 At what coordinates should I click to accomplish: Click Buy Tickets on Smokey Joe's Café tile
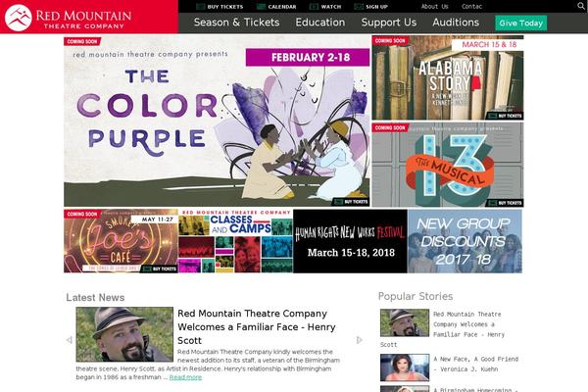(160, 269)
